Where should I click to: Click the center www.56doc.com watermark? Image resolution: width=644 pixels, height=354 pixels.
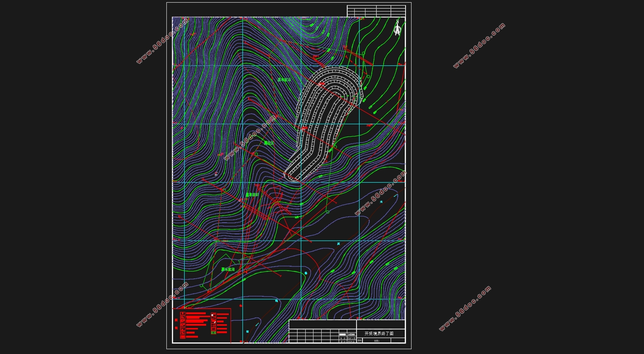[251, 138]
